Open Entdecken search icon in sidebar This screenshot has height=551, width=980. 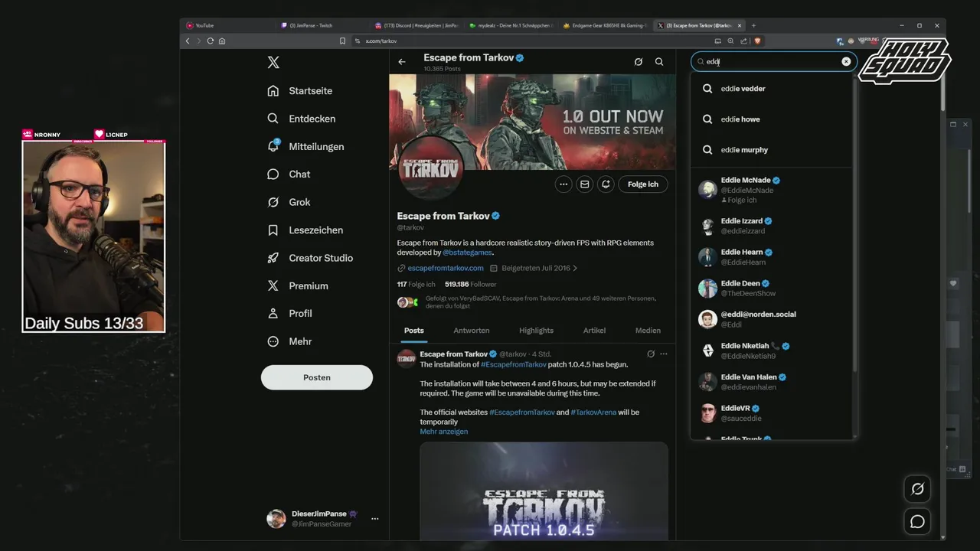click(x=273, y=119)
